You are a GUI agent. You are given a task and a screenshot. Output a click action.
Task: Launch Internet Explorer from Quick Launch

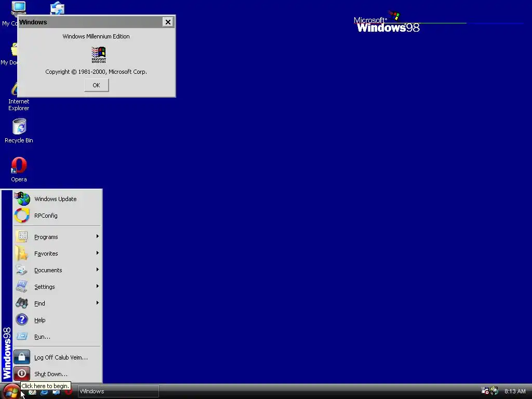44,392
